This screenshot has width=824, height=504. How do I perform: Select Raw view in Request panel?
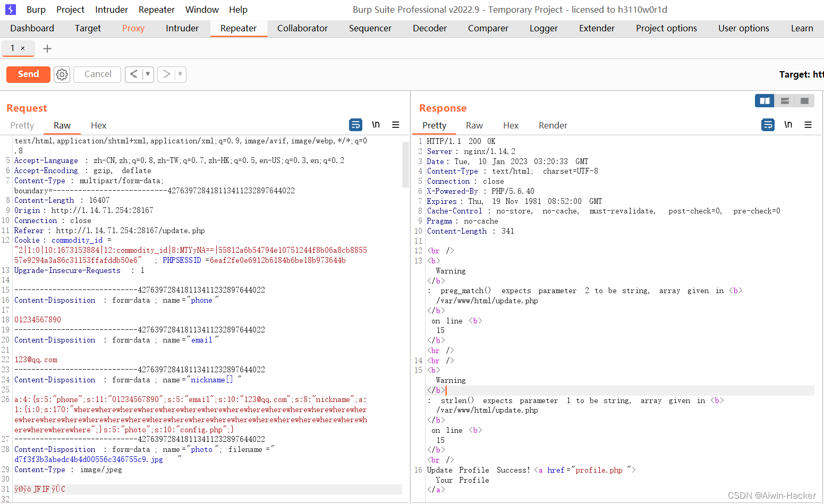62,125
